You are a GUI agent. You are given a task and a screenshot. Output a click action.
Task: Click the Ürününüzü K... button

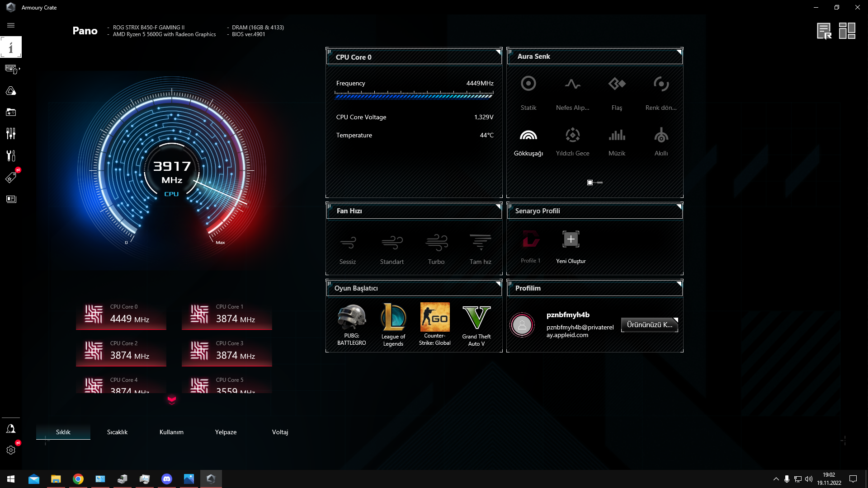coord(649,325)
